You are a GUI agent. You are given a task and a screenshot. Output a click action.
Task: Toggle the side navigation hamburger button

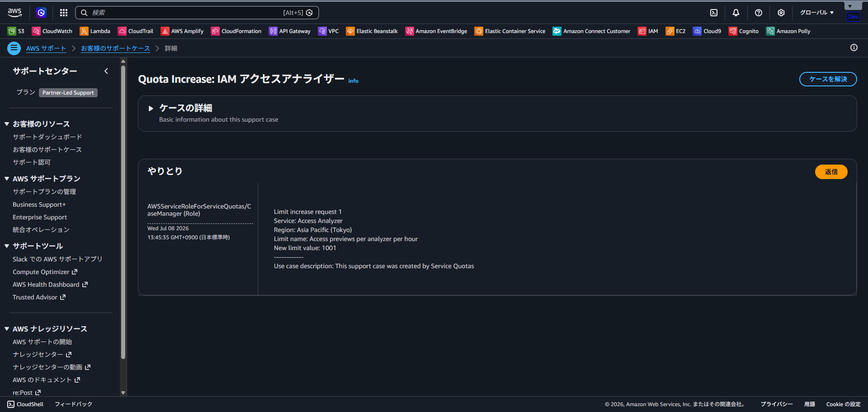tap(14, 48)
